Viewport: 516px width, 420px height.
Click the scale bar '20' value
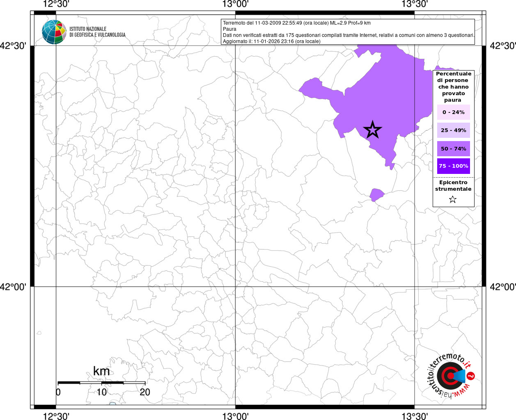(x=145, y=392)
